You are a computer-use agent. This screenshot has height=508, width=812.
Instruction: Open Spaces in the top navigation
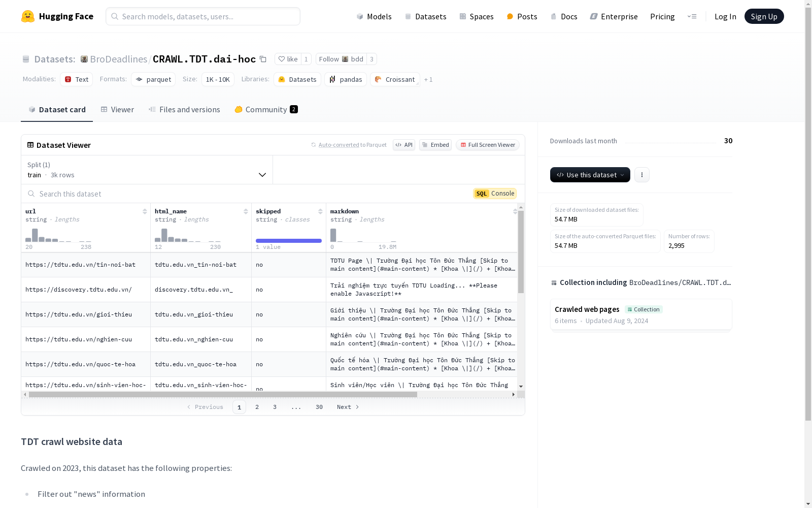pos(477,16)
